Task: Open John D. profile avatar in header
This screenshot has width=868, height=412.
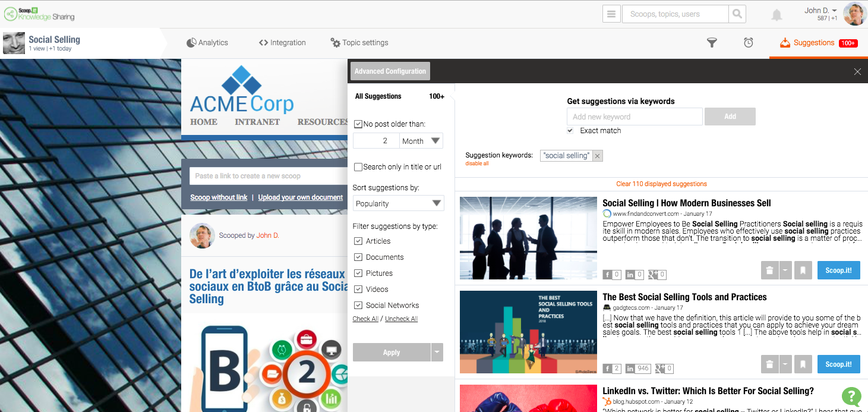Action: click(855, 14)
